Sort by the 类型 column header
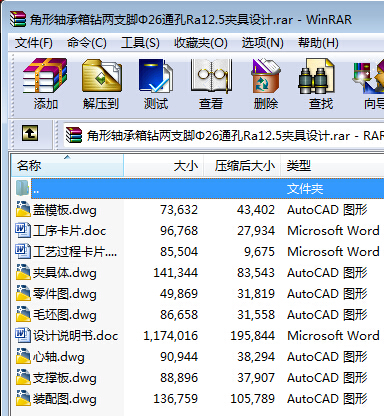Image resolution: width=384 pixels, height=416 pixels. tap(332, 165)
